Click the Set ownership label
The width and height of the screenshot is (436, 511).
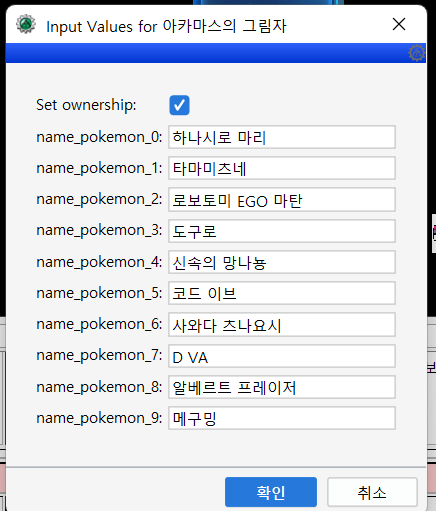[x=86, y=105]
